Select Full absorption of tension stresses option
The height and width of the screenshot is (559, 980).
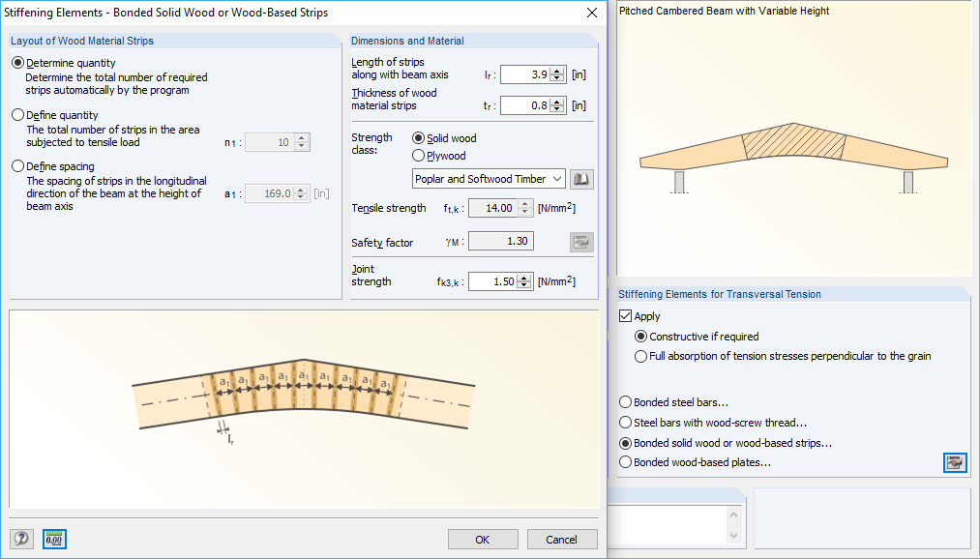(640, 355)
